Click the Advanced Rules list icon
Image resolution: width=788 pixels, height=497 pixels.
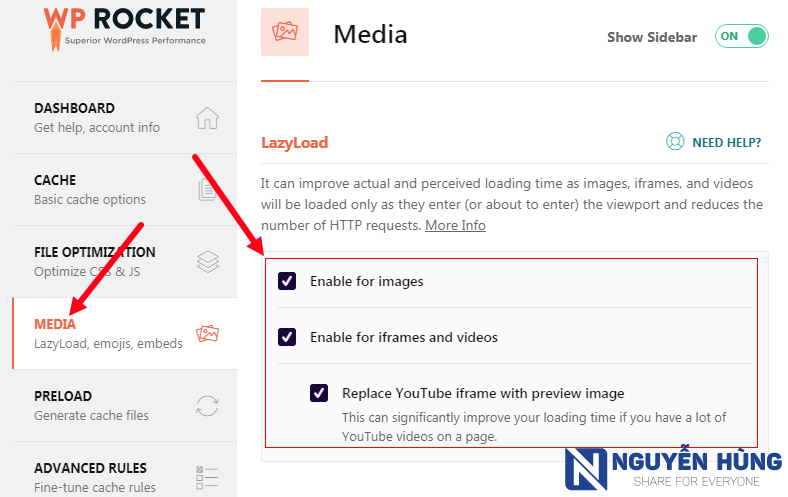coord(207,477)
